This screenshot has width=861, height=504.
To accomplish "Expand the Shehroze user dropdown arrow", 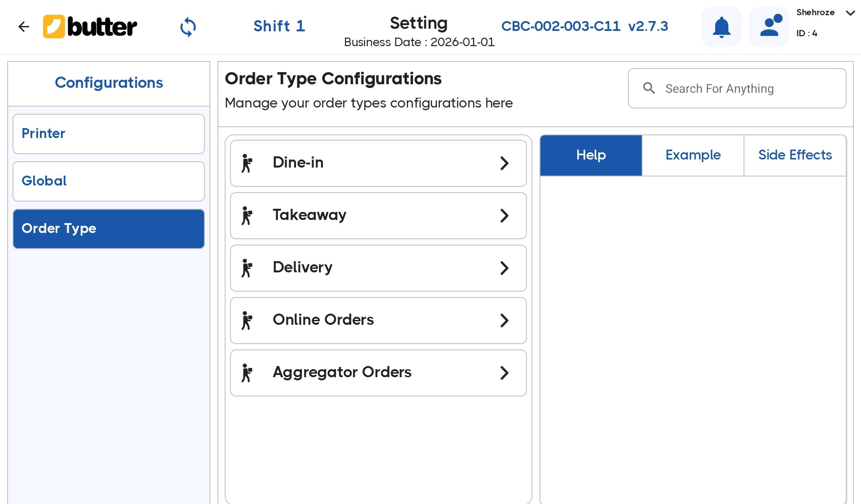I will (x=850, y=13).
